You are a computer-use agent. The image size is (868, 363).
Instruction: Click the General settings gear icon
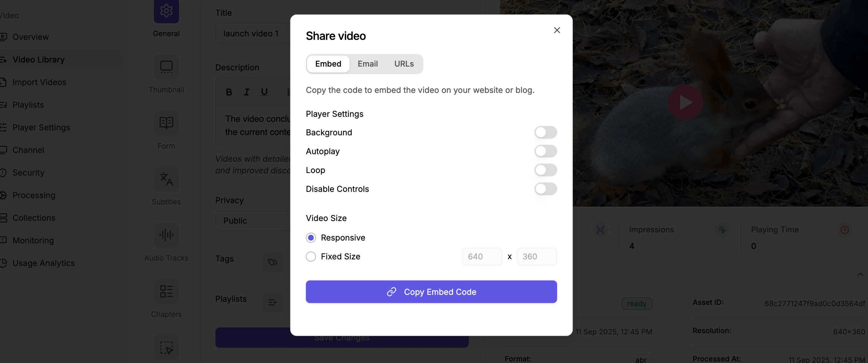click(166, 11)
